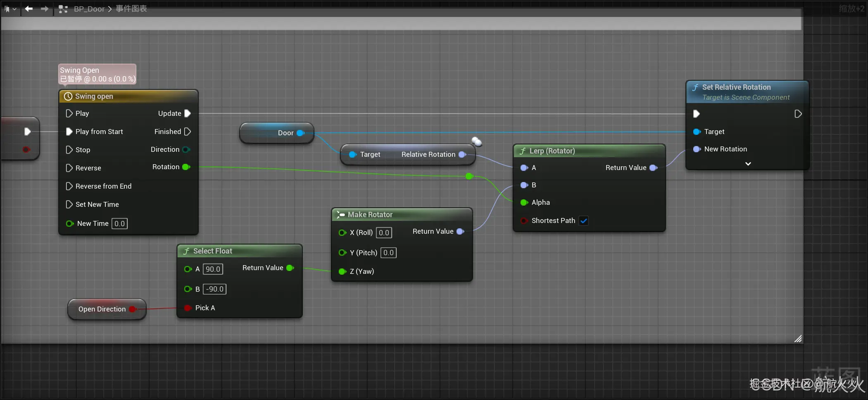Click the Reverse from End execution pin
This screenshot has width=868, height=400.
pyautogui.click(x=69, y=186)
